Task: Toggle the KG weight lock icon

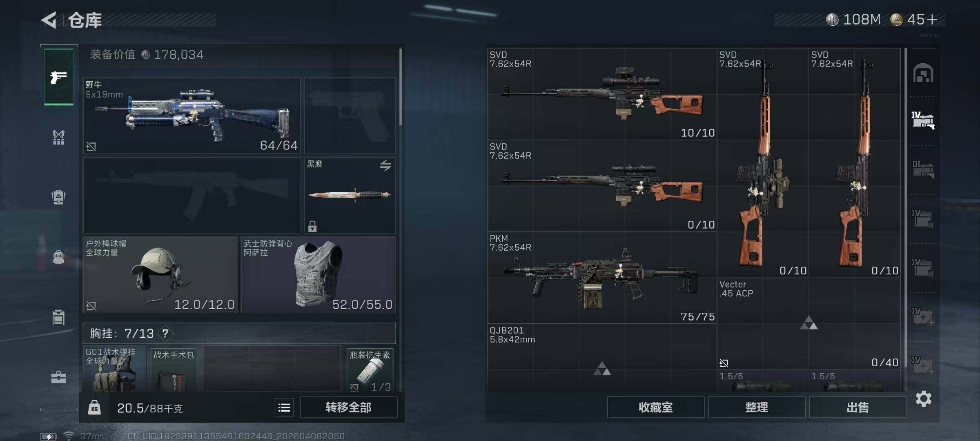Action: 94,408
